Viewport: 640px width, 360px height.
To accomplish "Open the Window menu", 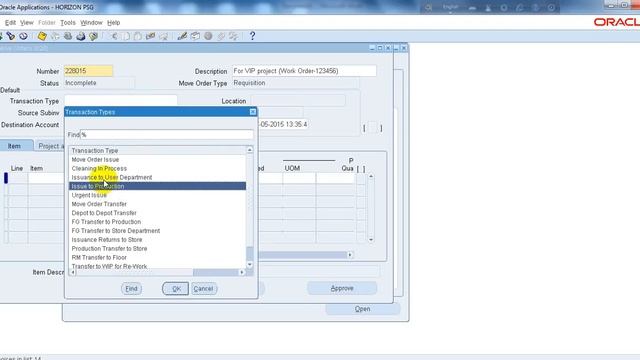I will 91,23.
